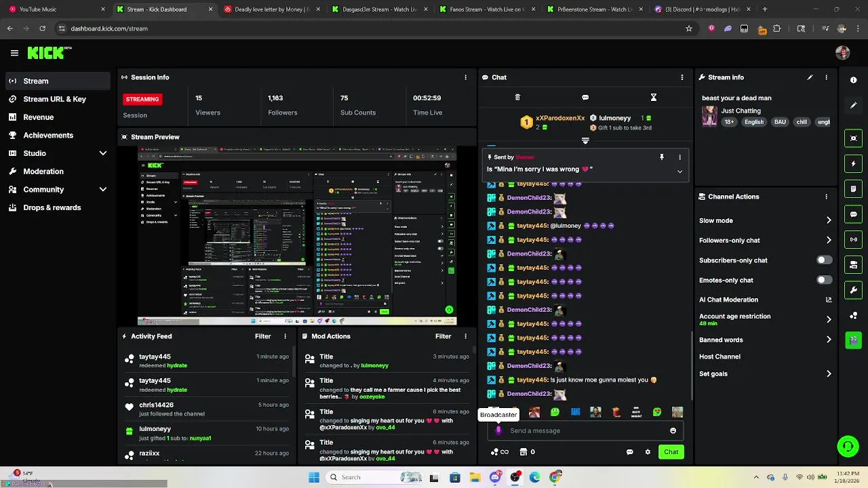
Task: Open Banned words settings chevron
Action: click(829, 340)
